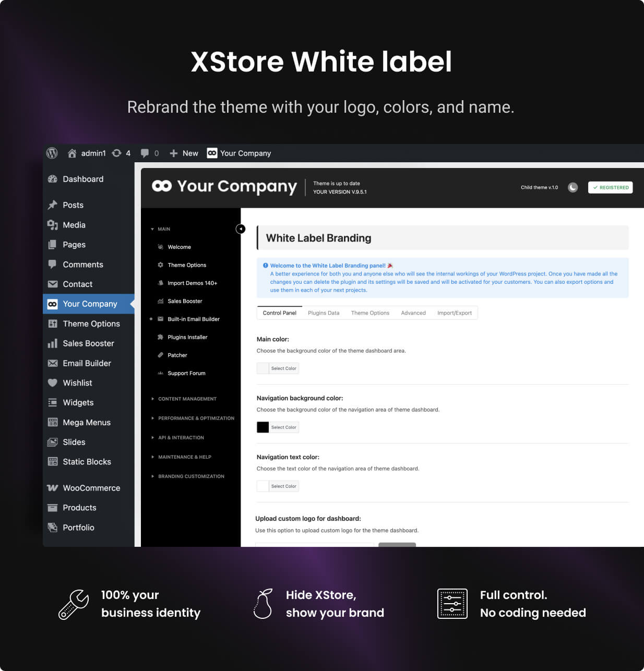Switch to the Theme Options tab

click(x=370, y=313)
